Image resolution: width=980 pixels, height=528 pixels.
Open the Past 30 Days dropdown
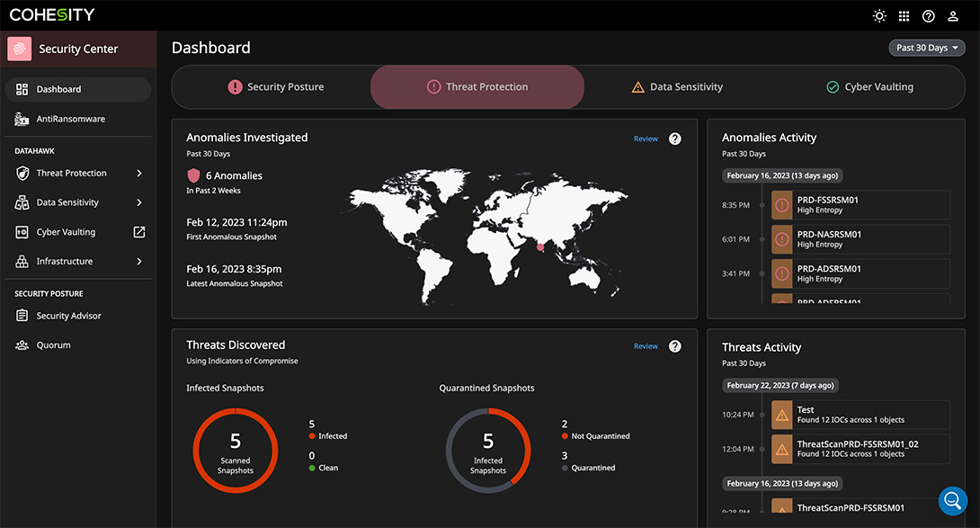(x=927, y=47)
